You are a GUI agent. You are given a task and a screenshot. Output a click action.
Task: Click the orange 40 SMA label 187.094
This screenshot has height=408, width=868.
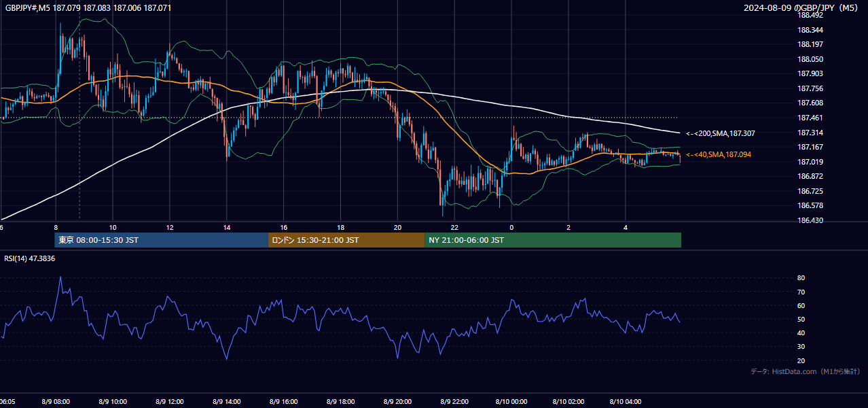coord(719,155)
